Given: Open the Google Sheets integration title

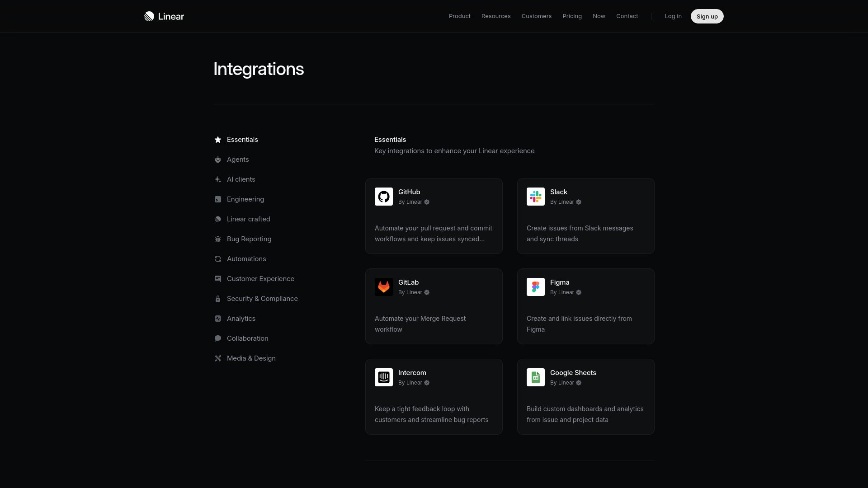Looking at the screenshot, I should (573, 373).
